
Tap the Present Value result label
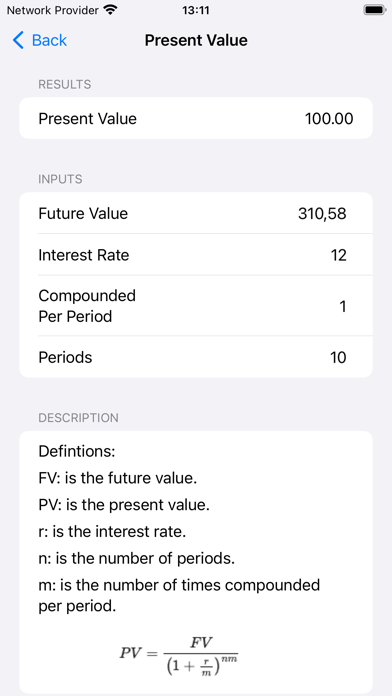coord(87,119)
